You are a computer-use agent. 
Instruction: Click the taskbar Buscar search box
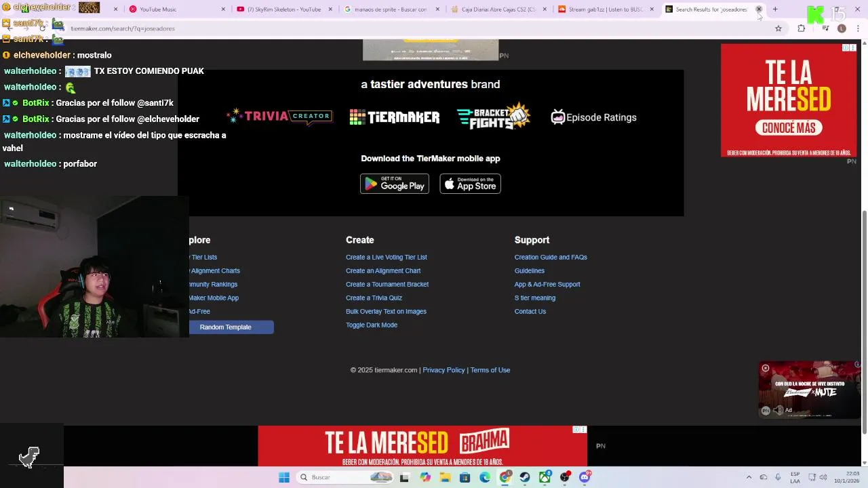344,477
